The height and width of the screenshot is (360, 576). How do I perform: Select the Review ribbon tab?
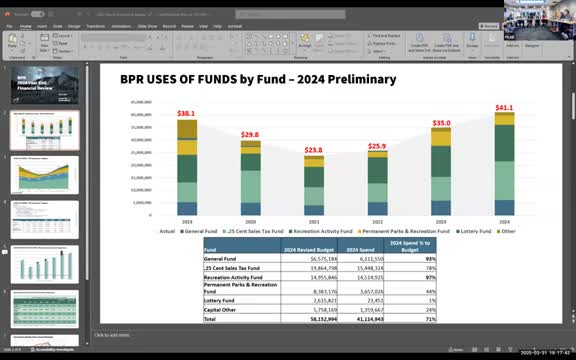point(187,26)
